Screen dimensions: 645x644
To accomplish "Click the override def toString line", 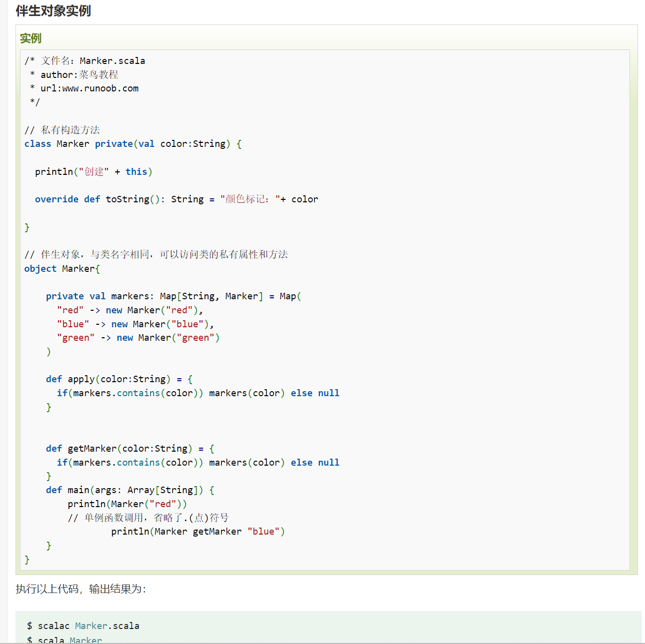I will pos(176,199).
